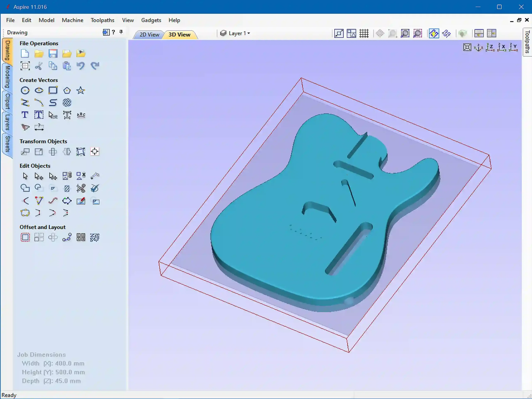Open the File menu

click(10, 20)
